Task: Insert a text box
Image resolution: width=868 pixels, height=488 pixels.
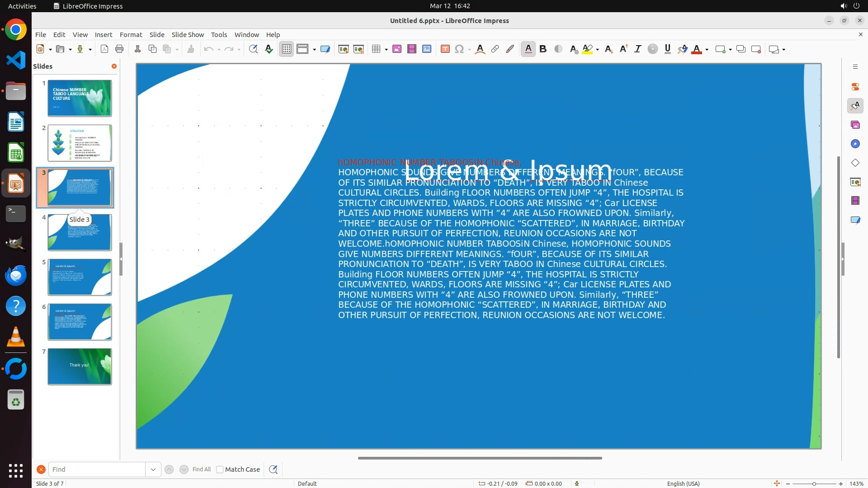Action: click(x=445, y=49)
